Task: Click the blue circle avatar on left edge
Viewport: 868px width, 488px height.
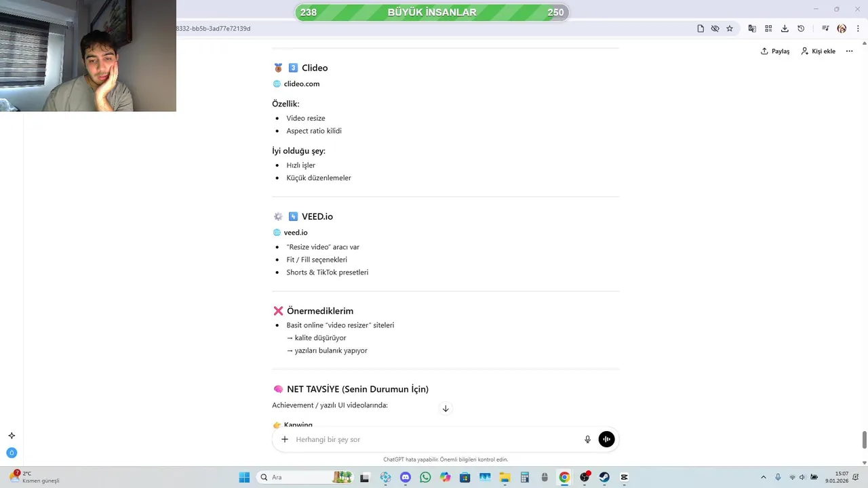Action: pos(12,453)
